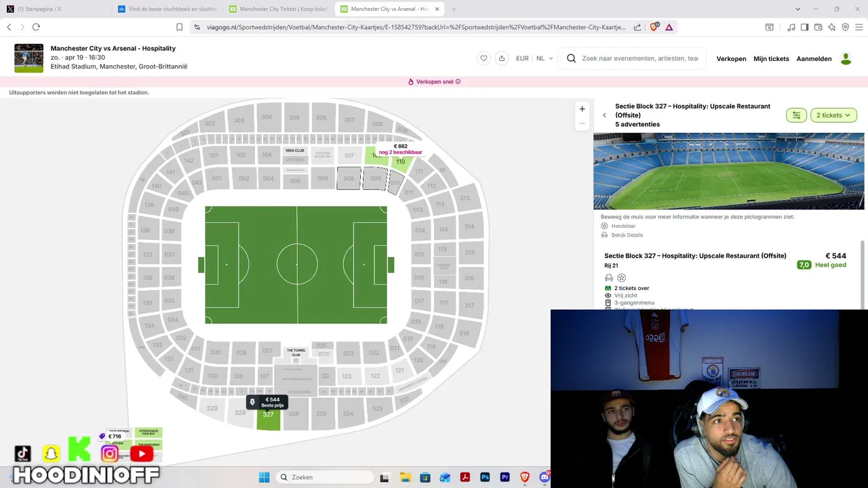Open Mijn tickets
Viewport: 868px width, 488px height.
[x=771, y=59]
